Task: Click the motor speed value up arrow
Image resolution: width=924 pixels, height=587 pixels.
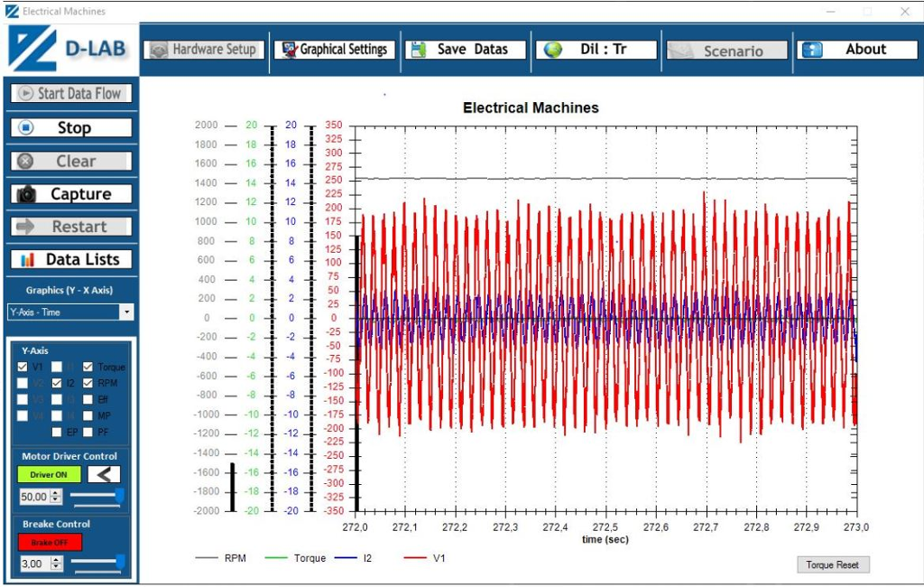Action: 53,492
